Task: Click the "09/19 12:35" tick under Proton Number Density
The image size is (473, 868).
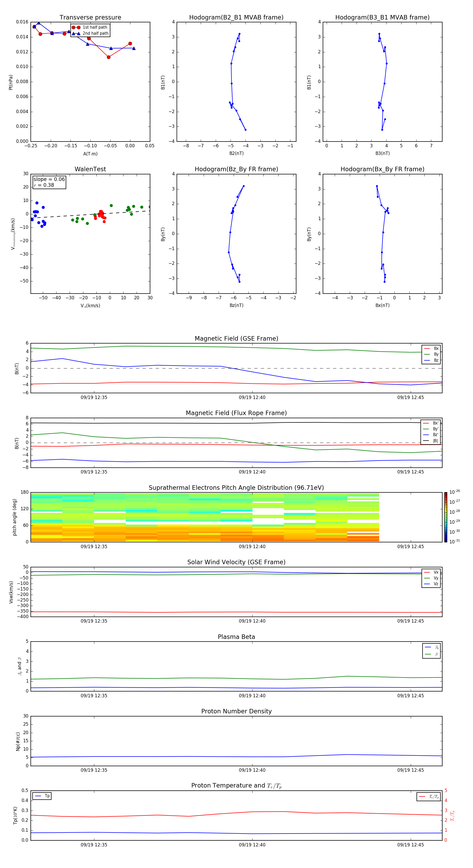Action: click(94, 770)
